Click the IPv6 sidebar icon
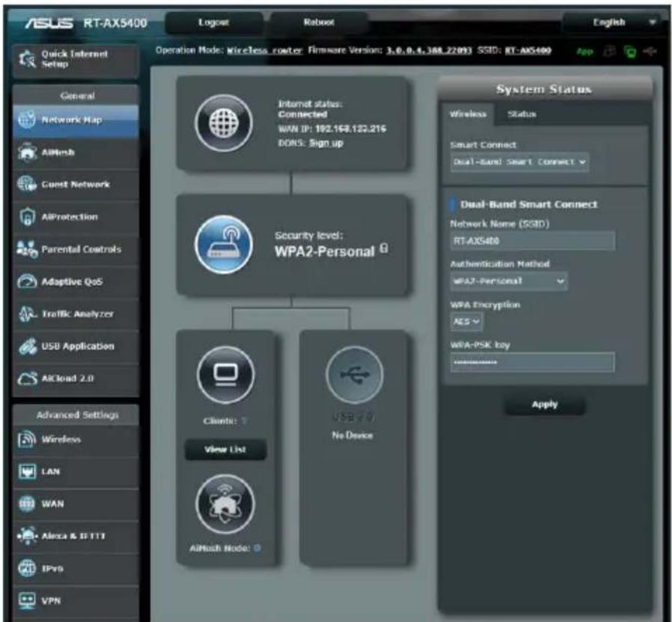The width and height of the screenshot is (672, 622). pos(27,568)
